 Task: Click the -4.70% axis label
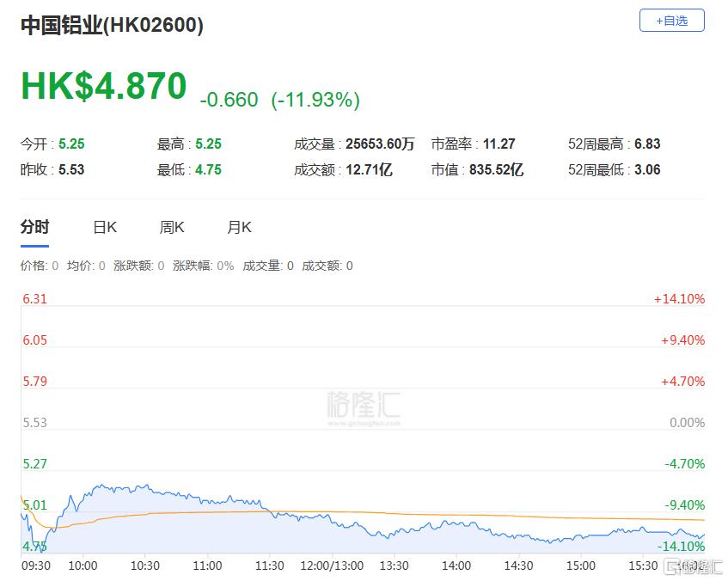point(684,463)
